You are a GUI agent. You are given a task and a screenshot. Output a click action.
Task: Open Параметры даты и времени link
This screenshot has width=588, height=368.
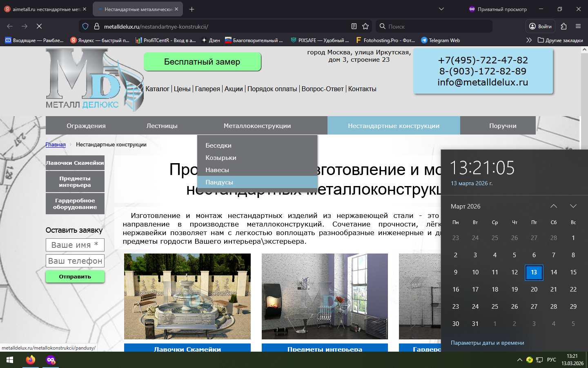[x=487, y=343]
